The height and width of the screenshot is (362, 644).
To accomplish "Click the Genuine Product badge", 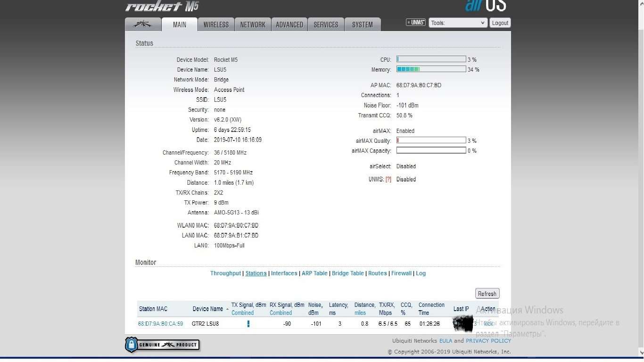I will coord(162,345).
